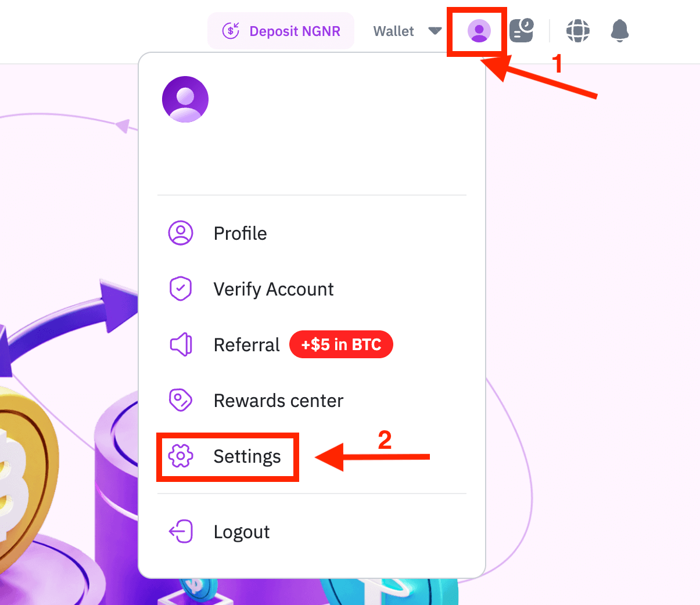Open Rewards center menu entry
The image size is (700, 605).
click(279, 401)
